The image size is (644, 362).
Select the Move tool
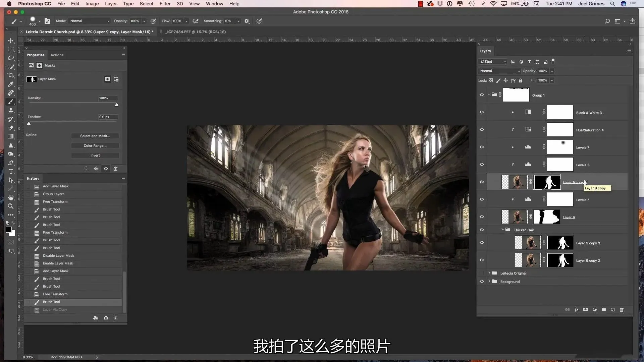pyautogui.click(x=11, y=41)
